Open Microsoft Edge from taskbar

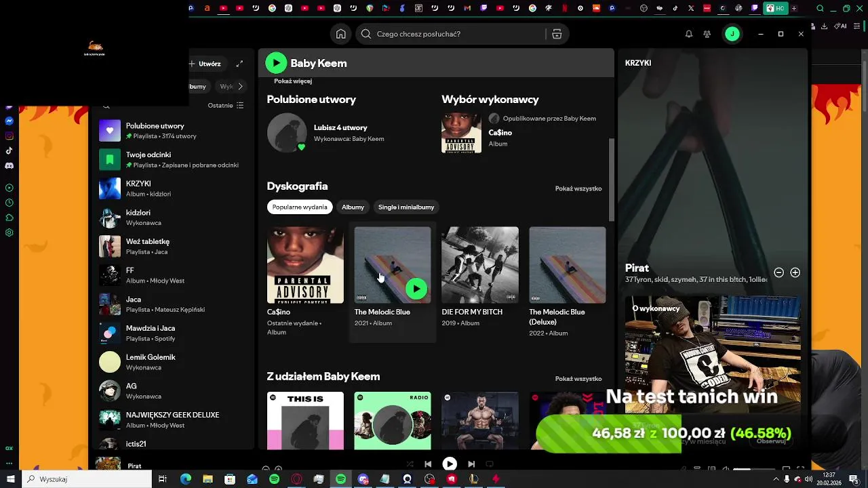[186, 479]
